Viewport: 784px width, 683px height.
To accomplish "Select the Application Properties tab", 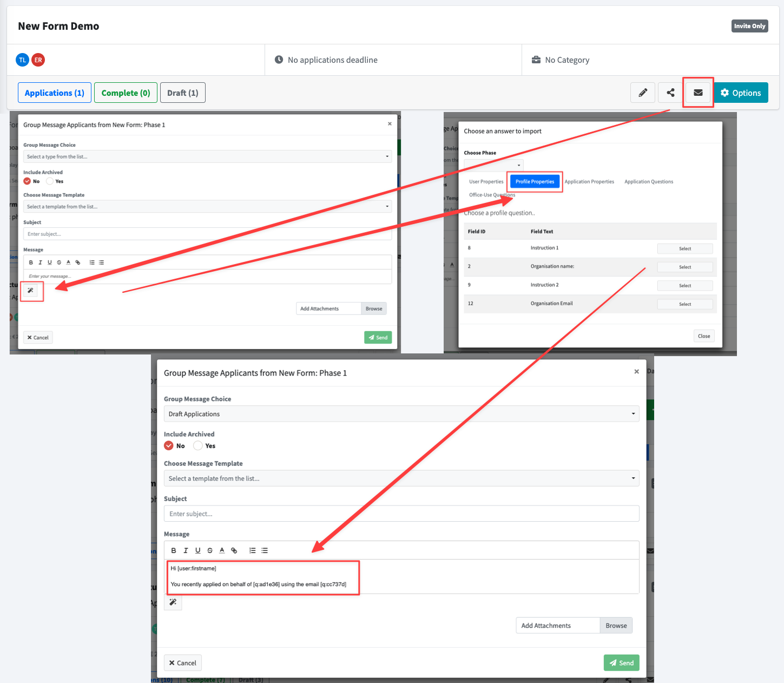I will tap(589, 182).
